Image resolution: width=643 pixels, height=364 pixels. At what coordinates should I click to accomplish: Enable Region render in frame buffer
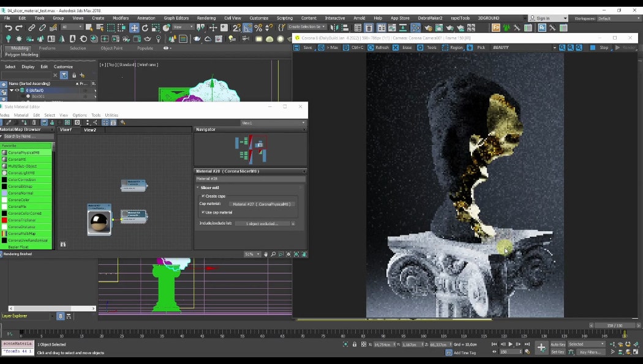tap(453, 48)
